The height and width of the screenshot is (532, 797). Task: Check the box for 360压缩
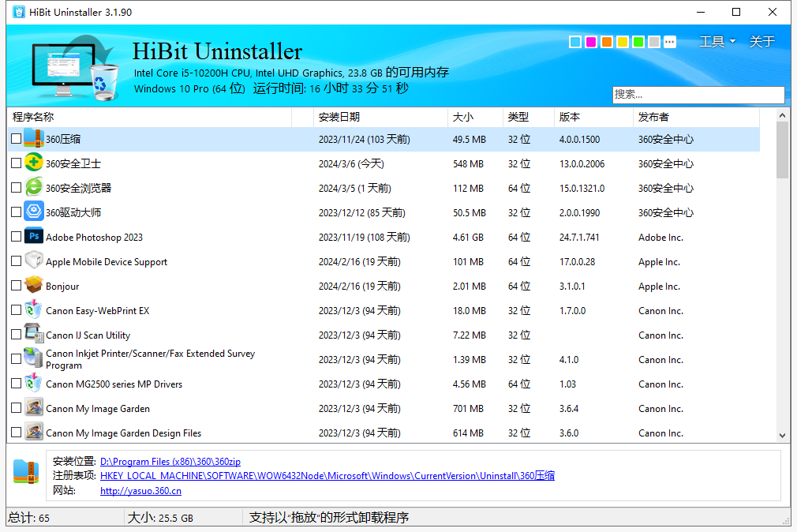[x=16, y=138]
